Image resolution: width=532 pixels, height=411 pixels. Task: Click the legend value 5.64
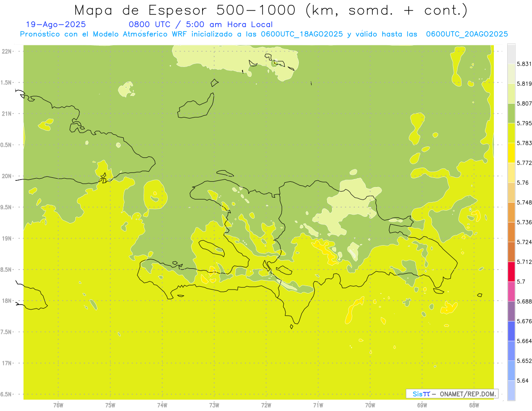click(523, 380)
